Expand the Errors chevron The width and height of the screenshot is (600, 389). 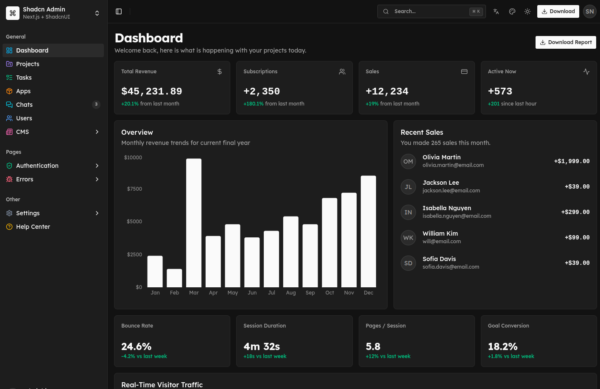point(97,179)
